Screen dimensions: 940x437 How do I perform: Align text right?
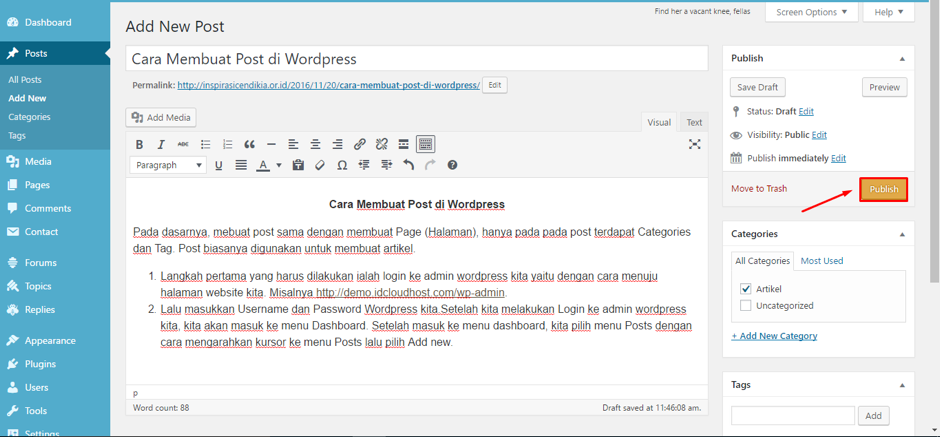(338, 144)
